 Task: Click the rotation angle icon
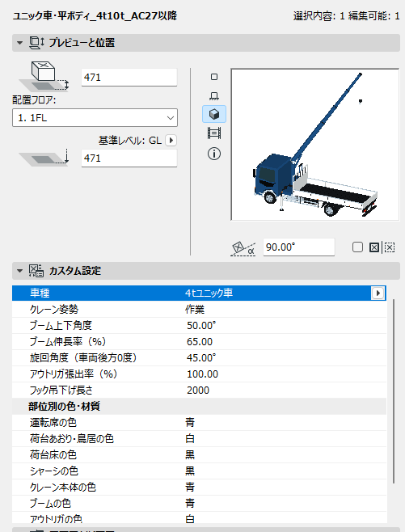pyautogui.click(x=243, y=248)
